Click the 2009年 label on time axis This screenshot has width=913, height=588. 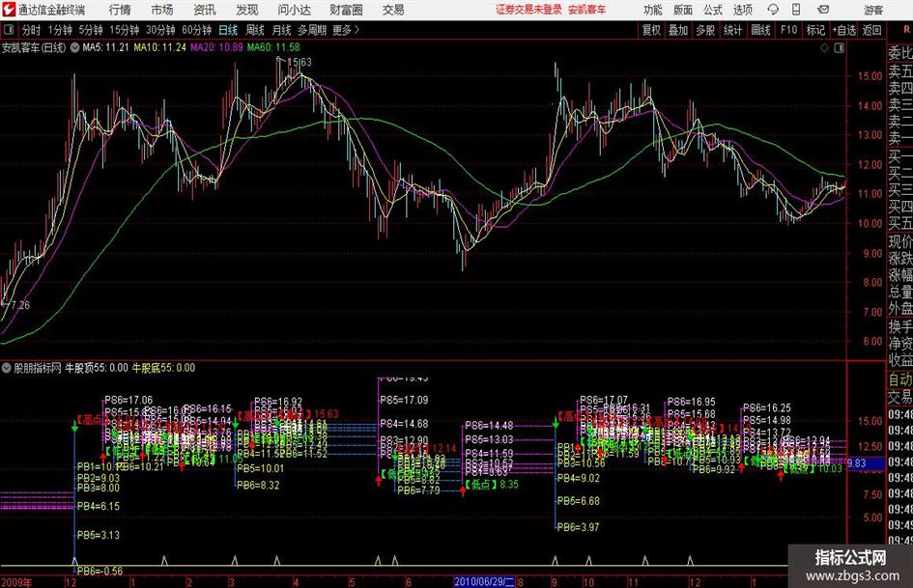(16, 582)
